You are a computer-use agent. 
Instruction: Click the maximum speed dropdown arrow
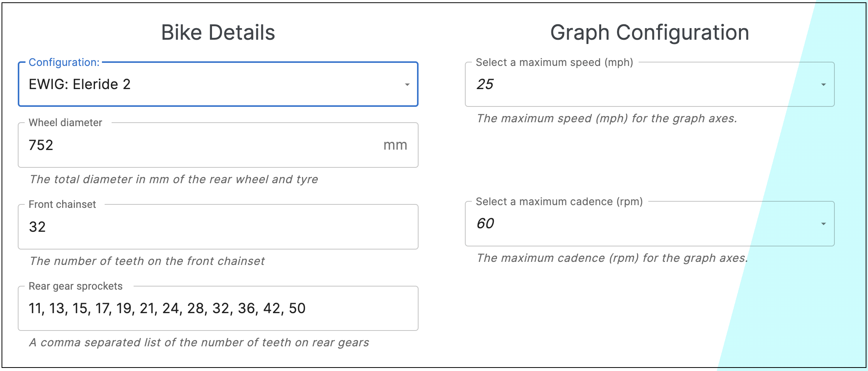[x=823, y=84]
